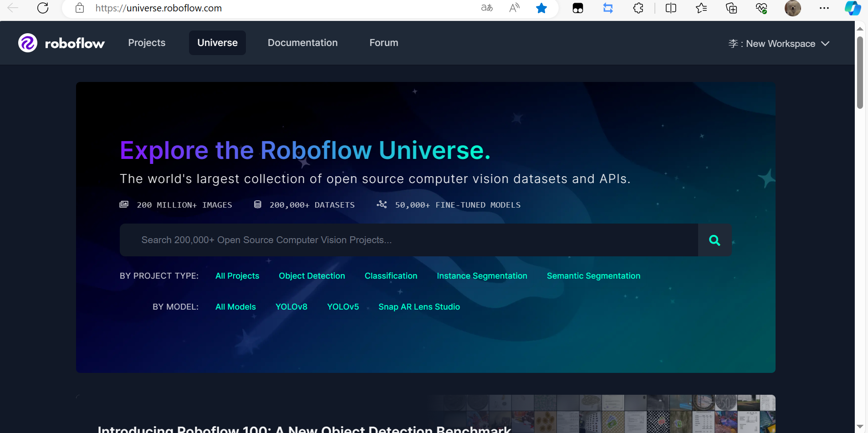The image size is (868, 433).
Task: Filter by YOLOv5 model
Action: pyautogui.click(x=343, y=307)
